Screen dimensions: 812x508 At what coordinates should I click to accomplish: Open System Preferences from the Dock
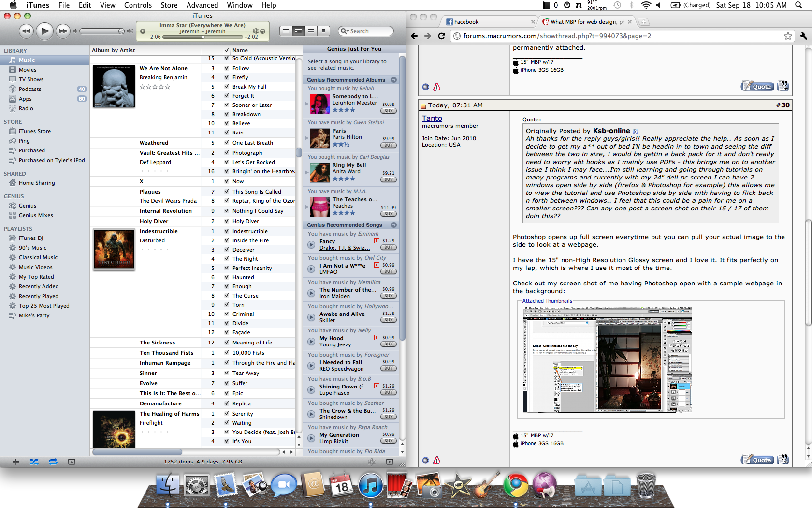(x=197, y=485)
